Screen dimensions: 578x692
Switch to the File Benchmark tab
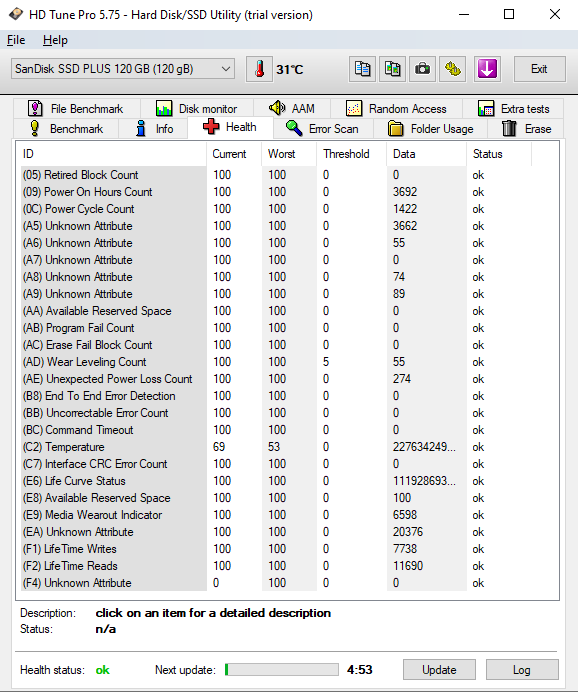(x=77, y=109)
